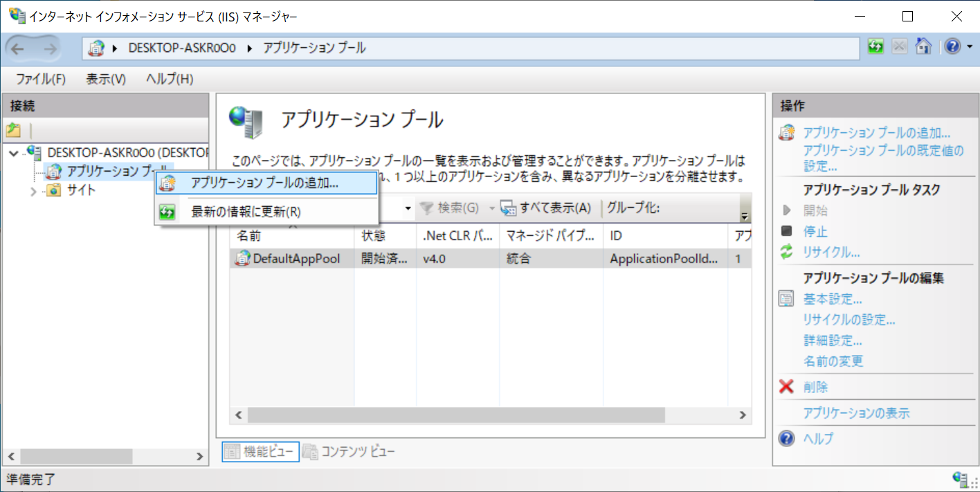
Task: Click the red 削除 icon in the 操作 pane
Action: click(786, 387)
